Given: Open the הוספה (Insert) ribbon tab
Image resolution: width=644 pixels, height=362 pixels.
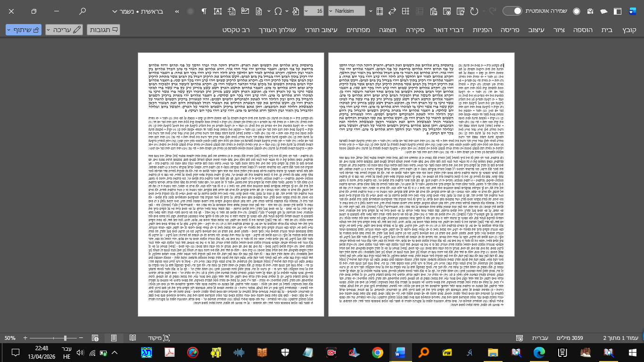Looking at the screenshot, I should click(583, 30).
